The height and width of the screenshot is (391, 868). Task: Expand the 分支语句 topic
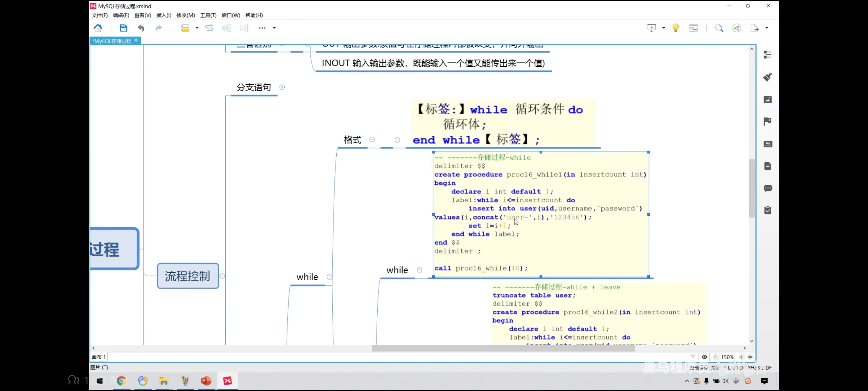282,88
